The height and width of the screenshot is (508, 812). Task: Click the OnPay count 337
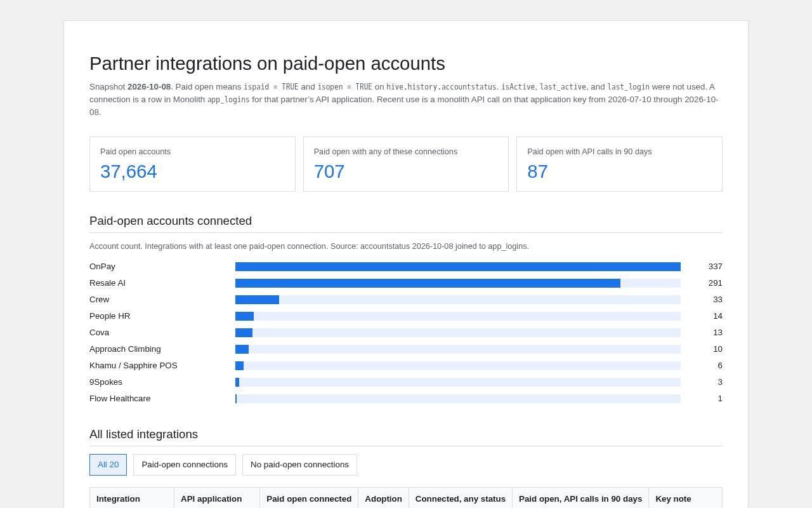click(715, 267)
